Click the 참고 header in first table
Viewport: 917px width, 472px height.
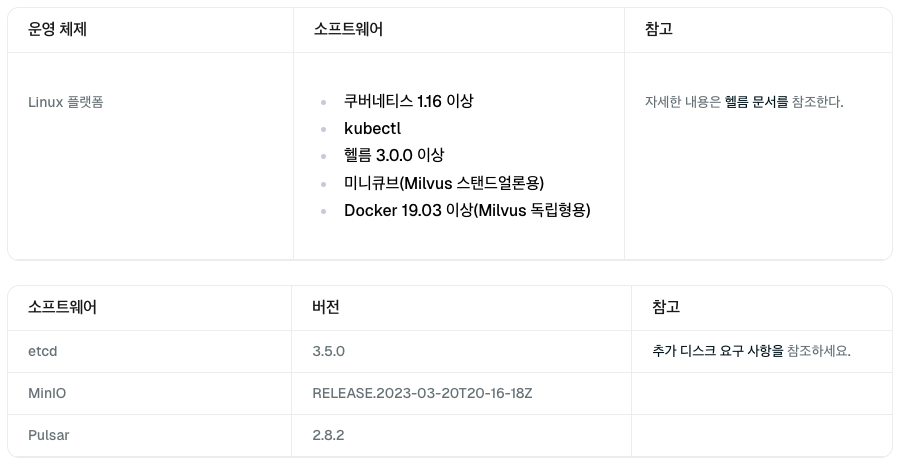(659, 29)
